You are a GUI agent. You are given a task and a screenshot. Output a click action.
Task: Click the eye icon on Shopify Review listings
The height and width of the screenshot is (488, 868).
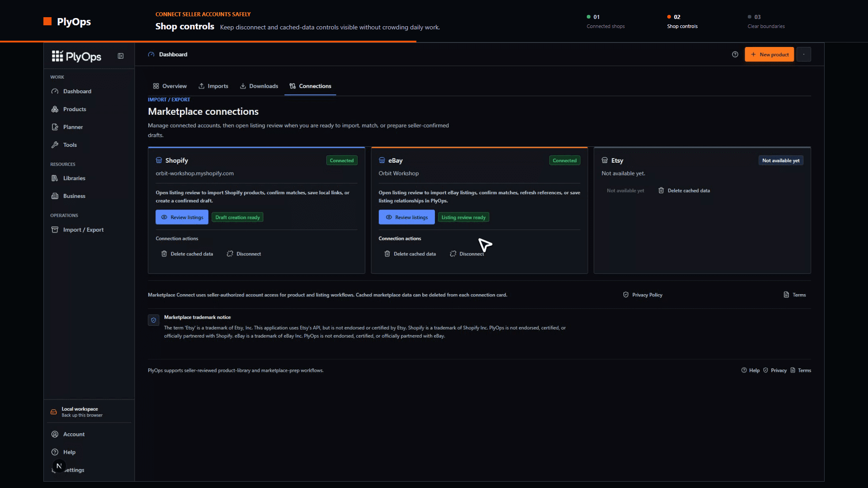[x=164, y=217]
